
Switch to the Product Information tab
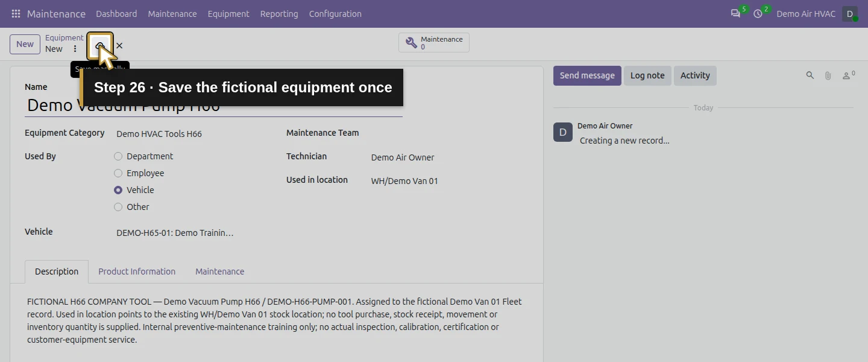click(137, 271)
